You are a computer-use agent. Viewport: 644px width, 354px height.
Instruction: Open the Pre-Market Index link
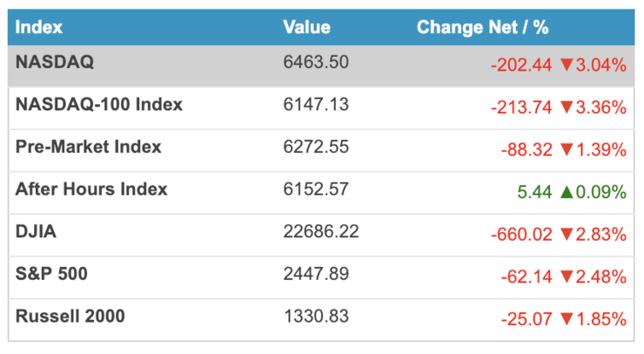click(88, 147)
